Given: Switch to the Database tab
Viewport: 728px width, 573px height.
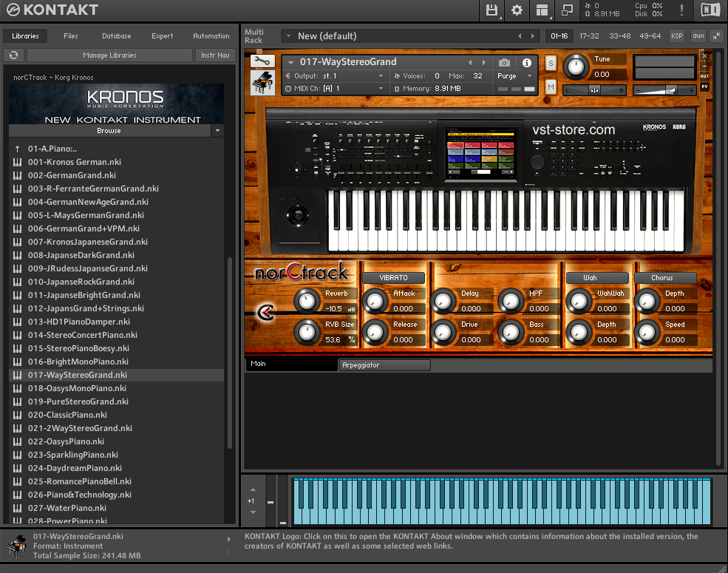Looking at the screenshot, I should point(117,36).
